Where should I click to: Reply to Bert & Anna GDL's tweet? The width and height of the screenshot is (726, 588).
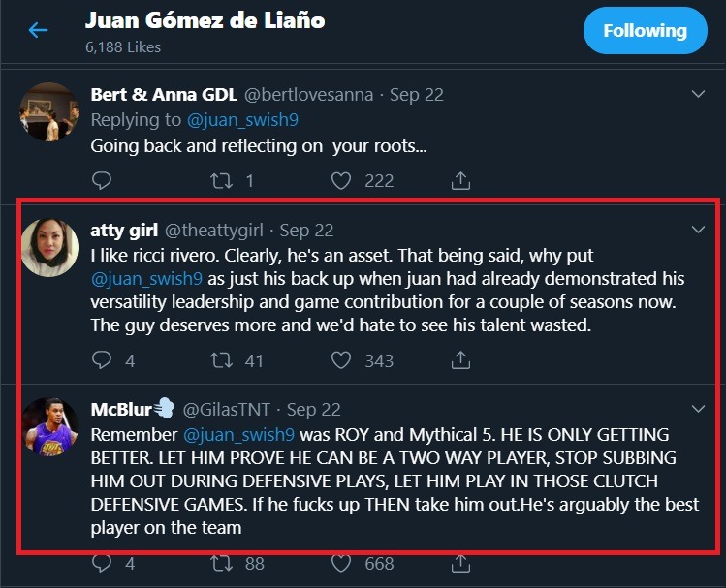coord(102,180)
